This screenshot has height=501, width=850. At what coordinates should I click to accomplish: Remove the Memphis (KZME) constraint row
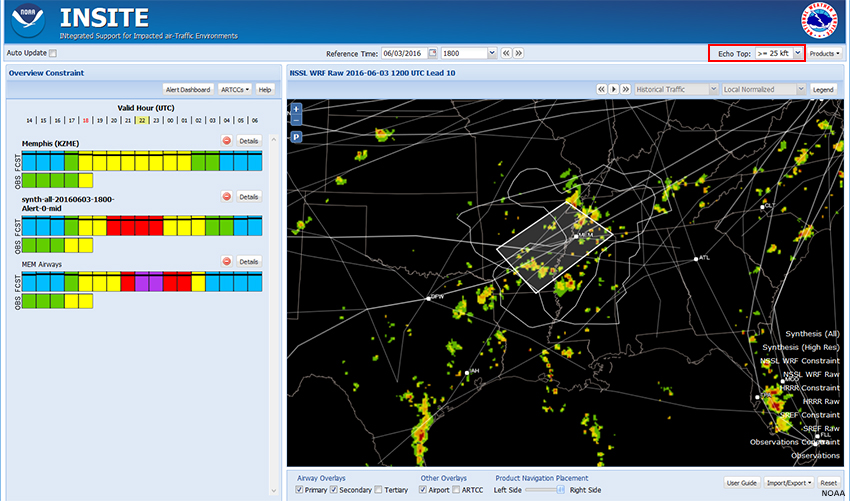[227, 141]
